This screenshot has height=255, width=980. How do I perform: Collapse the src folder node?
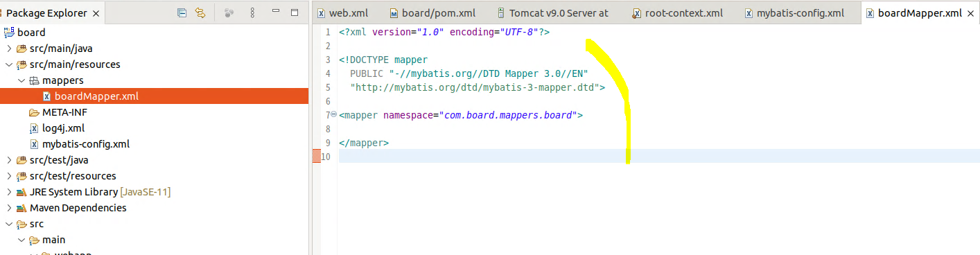(x=9, y=224)
